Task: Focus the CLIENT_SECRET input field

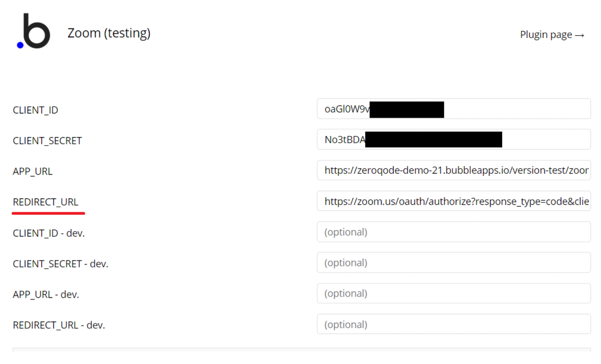Action: (454, 140)
